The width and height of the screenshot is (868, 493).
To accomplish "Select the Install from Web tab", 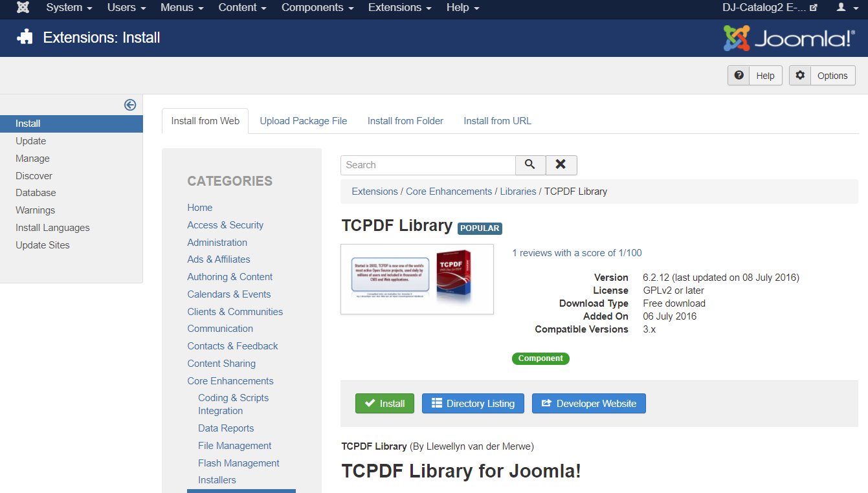I will 205,121.
